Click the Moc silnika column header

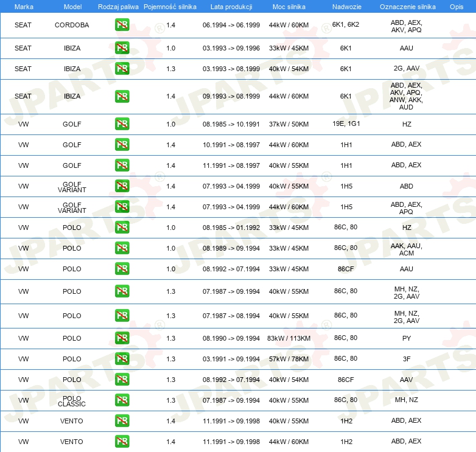click(289, 7)
